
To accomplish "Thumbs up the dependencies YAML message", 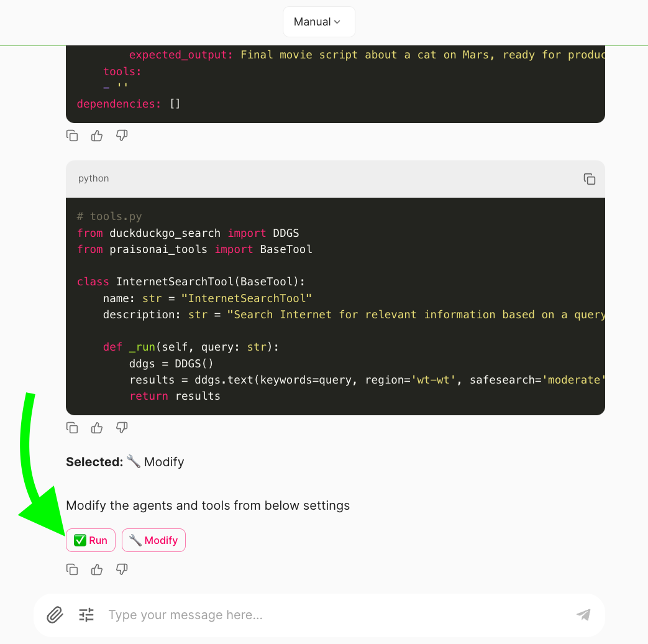I will (97, 136).
